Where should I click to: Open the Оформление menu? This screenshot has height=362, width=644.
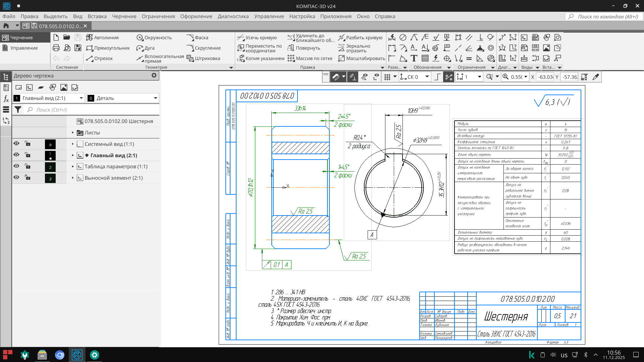pos(196,16)
